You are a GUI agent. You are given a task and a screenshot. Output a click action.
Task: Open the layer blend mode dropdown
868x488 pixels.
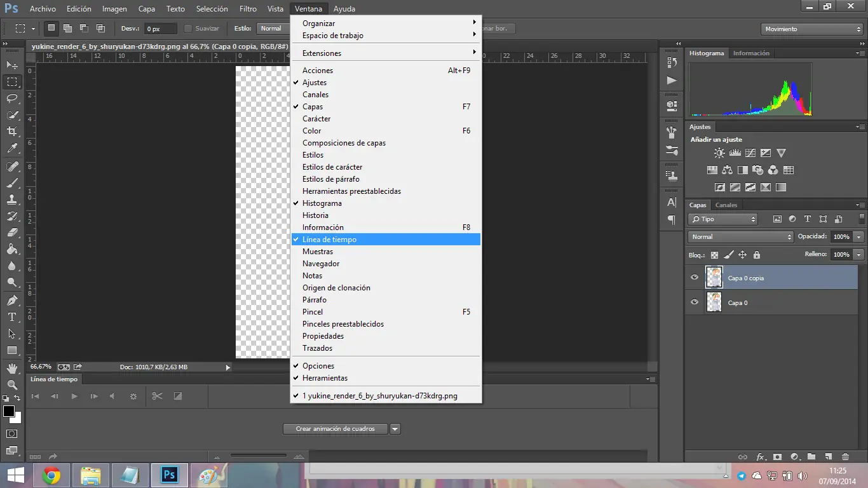[741, 237]
